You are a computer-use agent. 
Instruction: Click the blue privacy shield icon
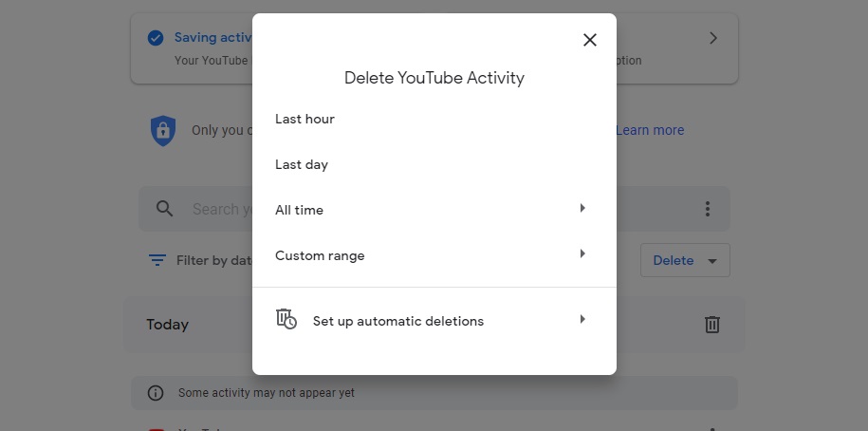163,130
